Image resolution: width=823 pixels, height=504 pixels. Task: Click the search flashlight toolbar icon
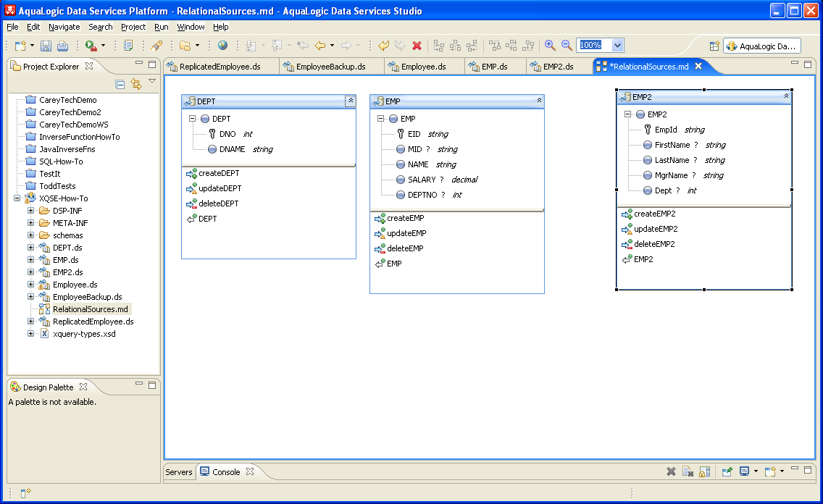[156, 46]
